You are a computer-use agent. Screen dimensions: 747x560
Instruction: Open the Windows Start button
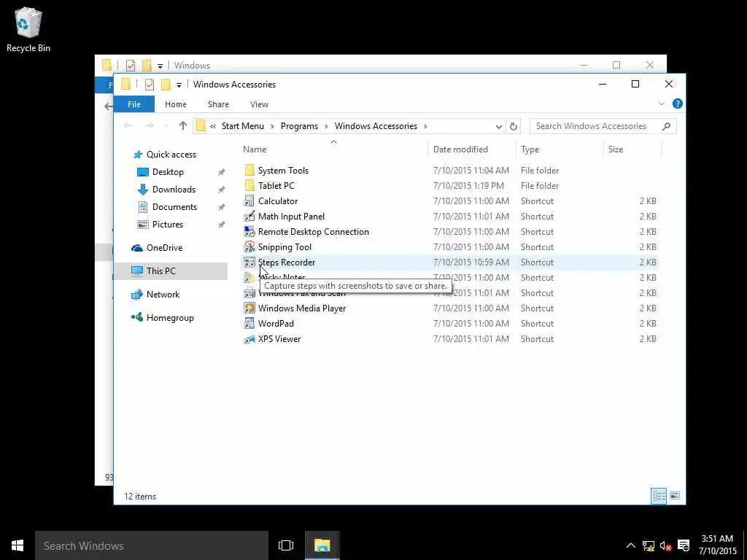point(18,545)
